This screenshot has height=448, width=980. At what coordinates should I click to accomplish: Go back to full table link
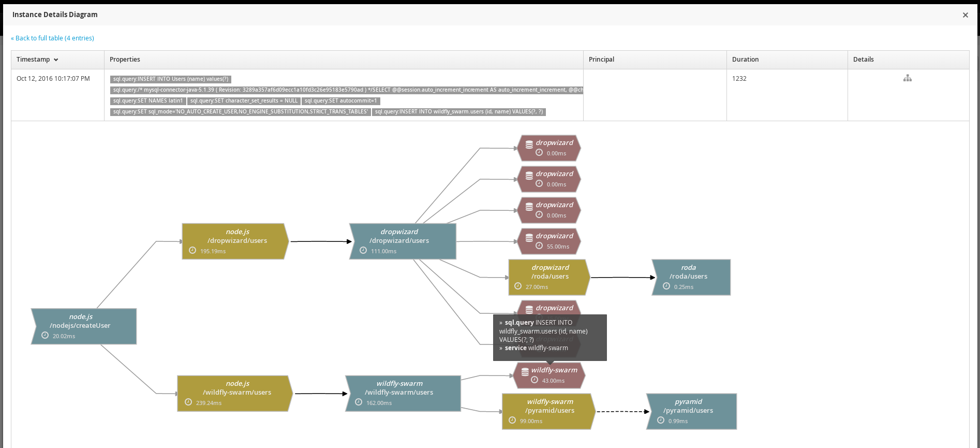(52, 38)
